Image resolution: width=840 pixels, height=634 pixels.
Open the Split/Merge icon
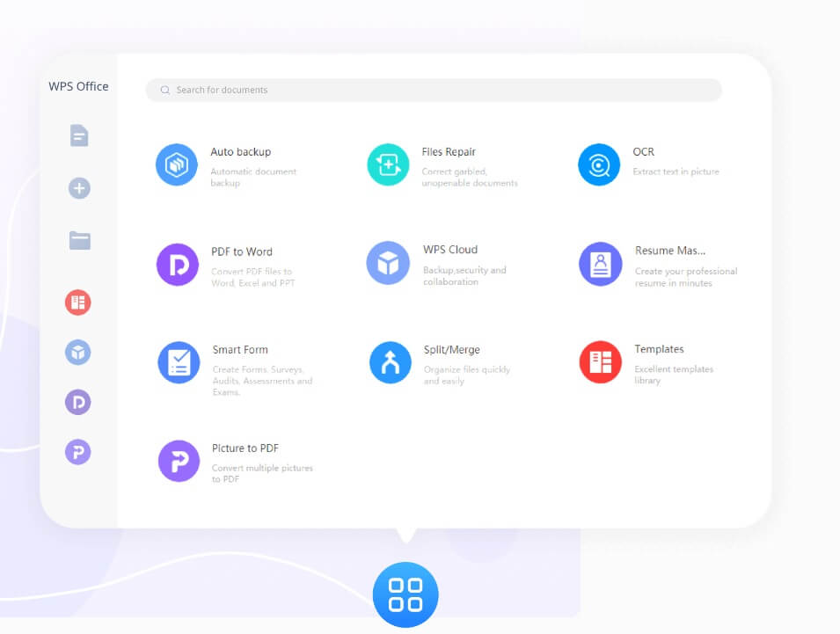(391, 362)
